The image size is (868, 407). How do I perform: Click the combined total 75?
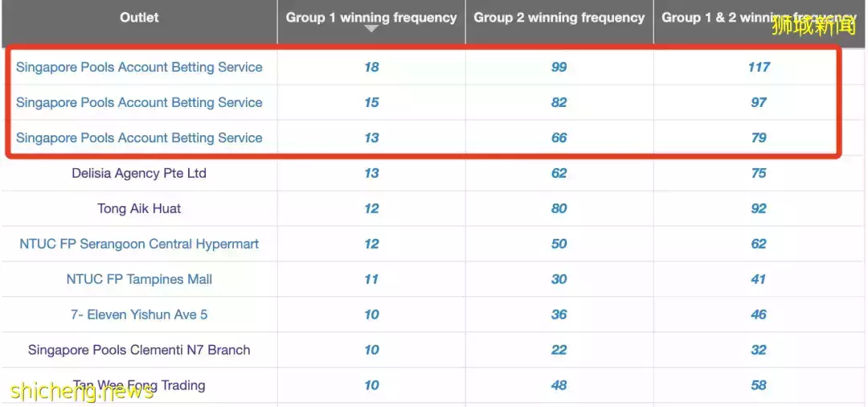tap(759, 173)
